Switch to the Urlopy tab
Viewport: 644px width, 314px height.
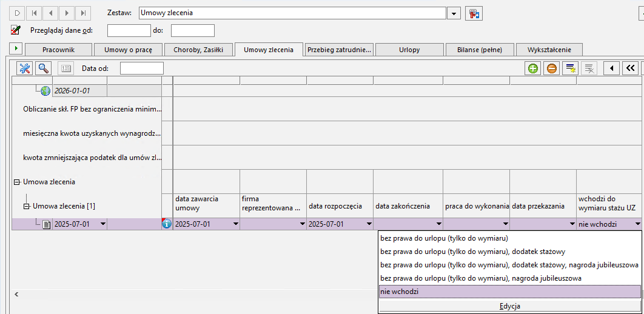[409, 50]
